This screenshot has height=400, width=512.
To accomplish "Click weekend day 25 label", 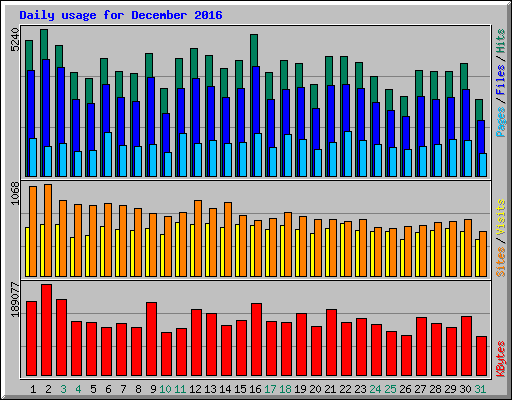I will pos(390,389).
